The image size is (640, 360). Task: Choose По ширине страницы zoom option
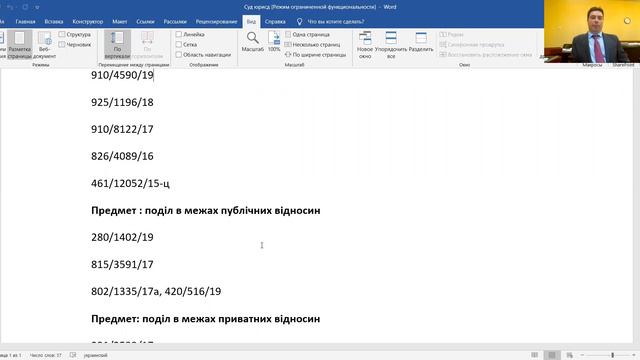(315, 55)
